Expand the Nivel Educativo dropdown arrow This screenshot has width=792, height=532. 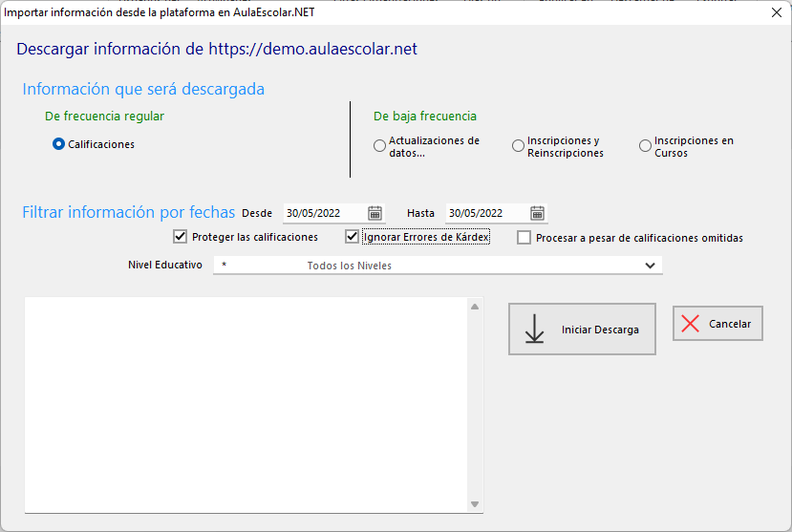[651, 266]
